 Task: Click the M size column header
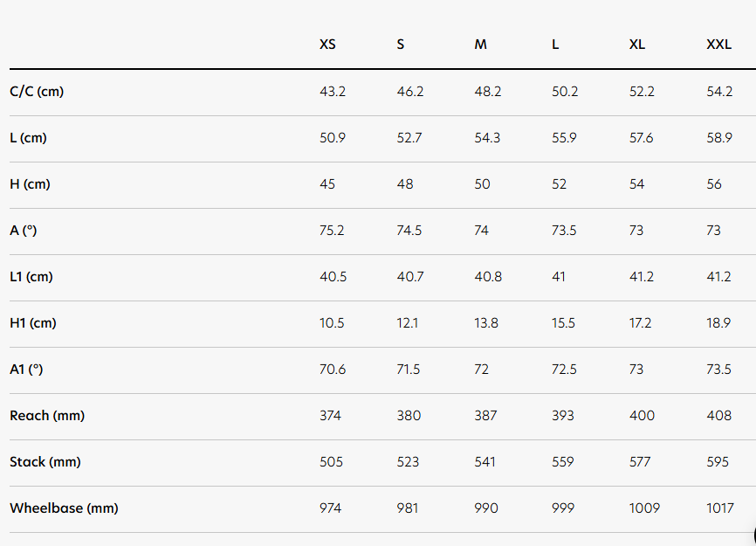pyautogui.click(x=480, y=45)
